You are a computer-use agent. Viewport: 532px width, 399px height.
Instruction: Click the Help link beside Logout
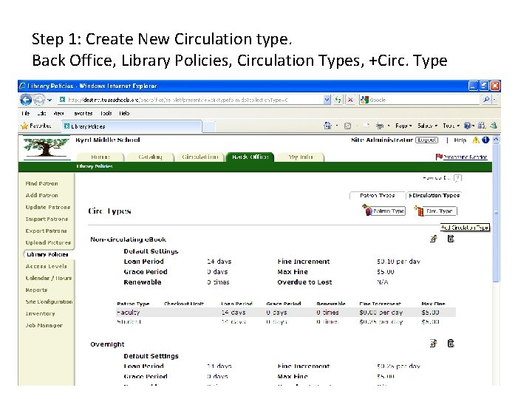tap(460, 140)
